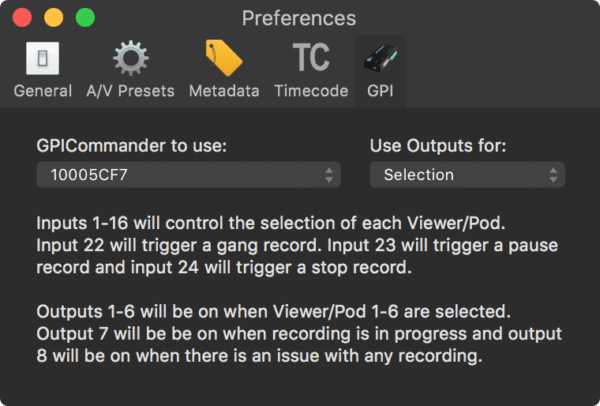Click the arrows on the 10005CF7 popup
Screen dimensions: 600x406
click(329, 175)
